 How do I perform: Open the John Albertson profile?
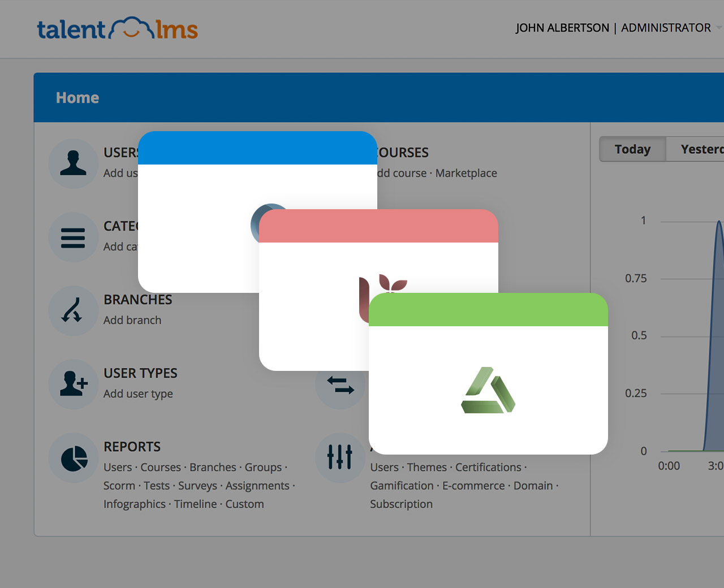tap(562, 28)
